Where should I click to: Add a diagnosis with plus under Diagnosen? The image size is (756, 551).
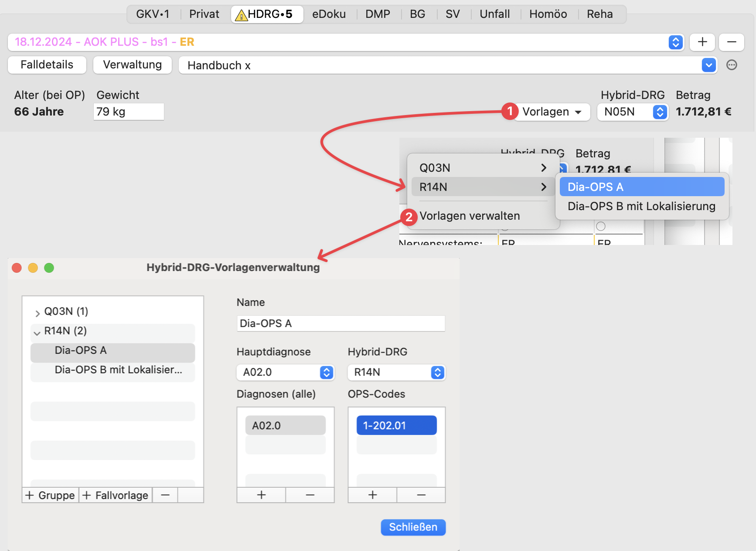click(261, 495)
